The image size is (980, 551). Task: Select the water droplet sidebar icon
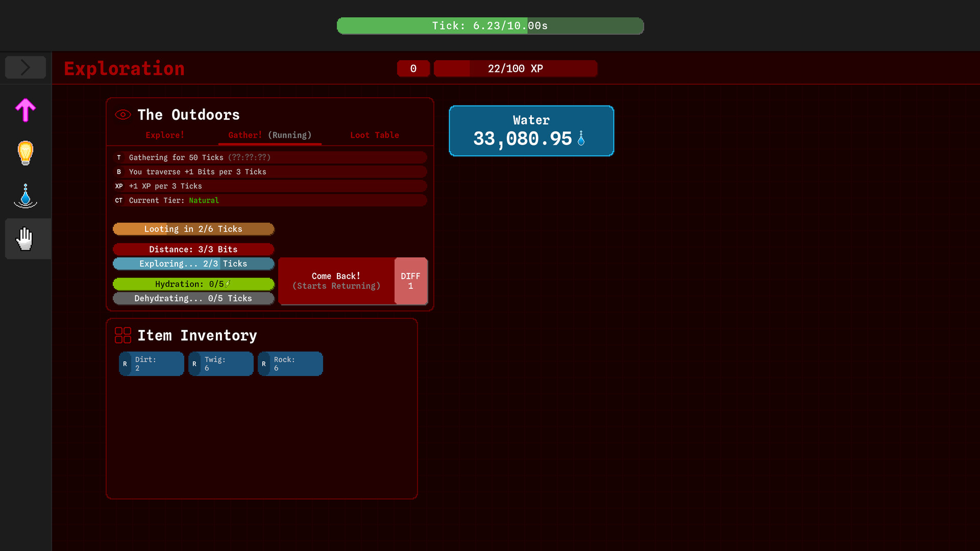coord(25,196)
